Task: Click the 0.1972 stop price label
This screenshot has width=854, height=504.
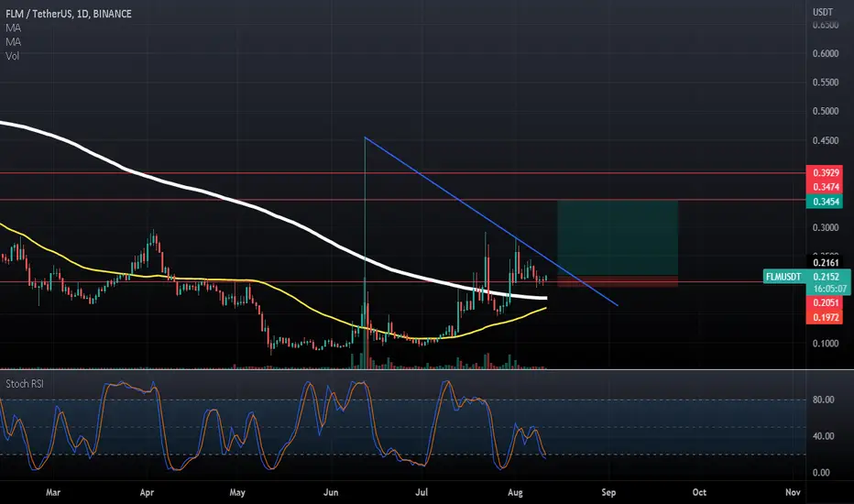Action: [825, 317]
